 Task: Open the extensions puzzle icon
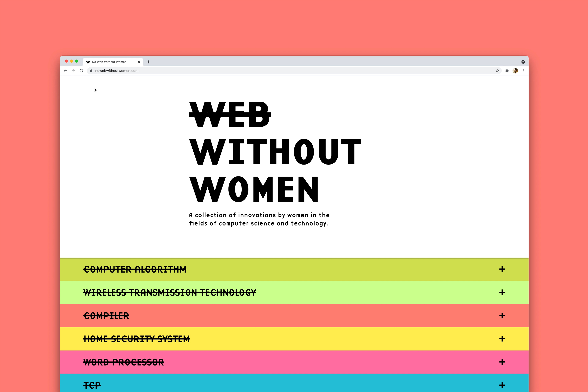(x=507, y=71)
